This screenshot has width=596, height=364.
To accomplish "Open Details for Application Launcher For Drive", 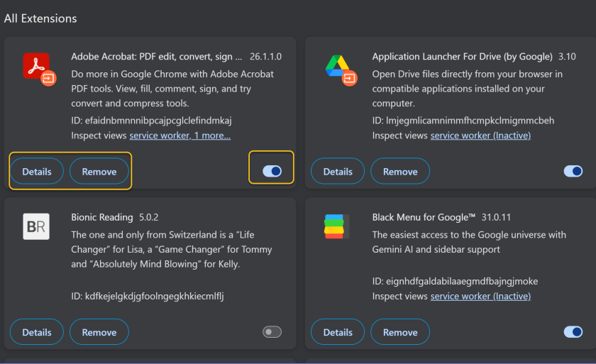I will (338, 172).
